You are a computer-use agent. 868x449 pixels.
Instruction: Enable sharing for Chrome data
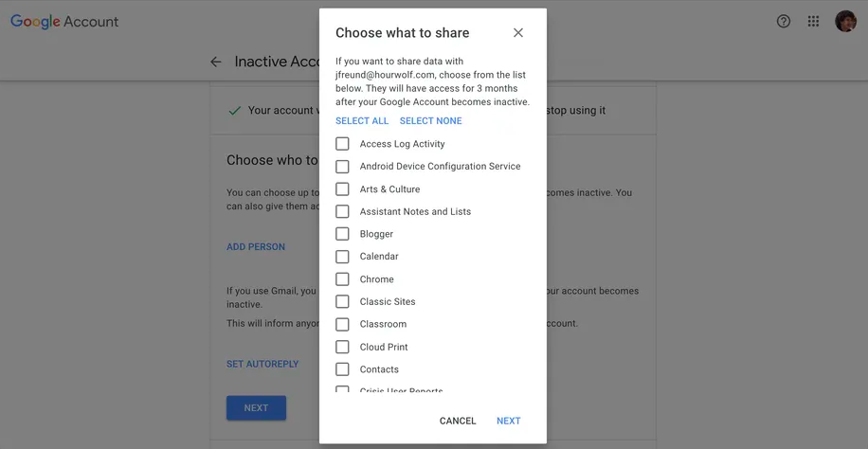coord(342,279)
